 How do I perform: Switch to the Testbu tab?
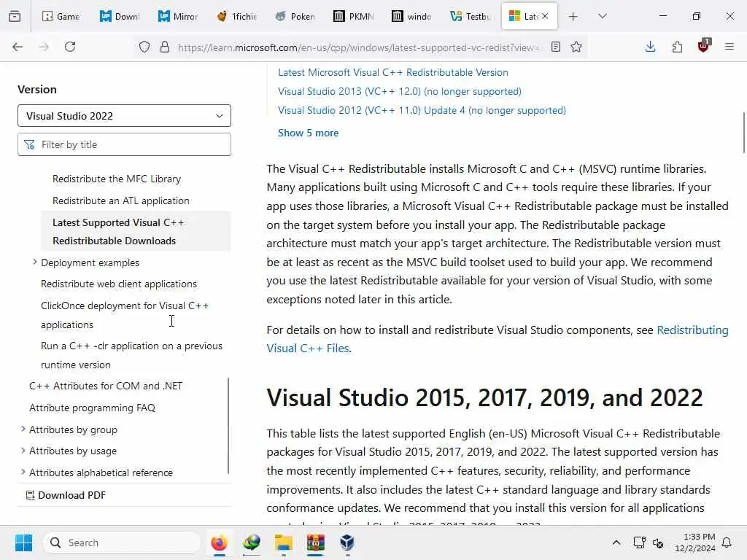pos(470,16)
